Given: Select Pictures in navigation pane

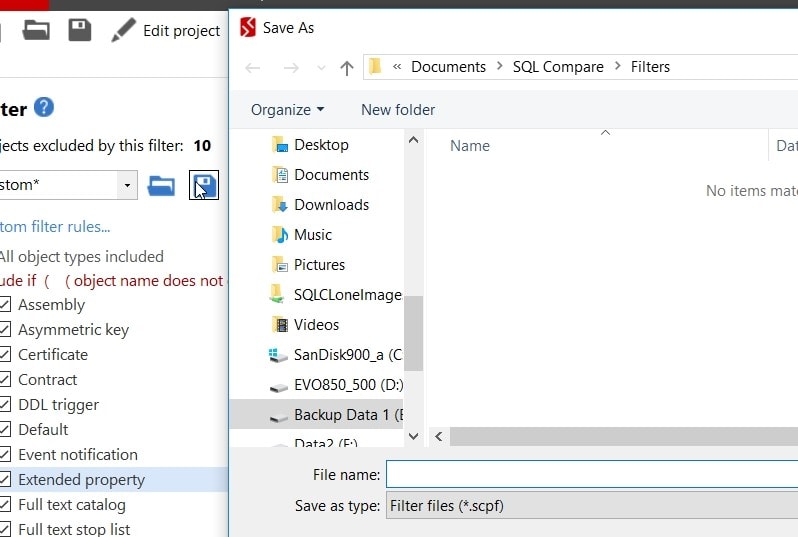Looking at the screenshot, I should (x=319, y=265).
